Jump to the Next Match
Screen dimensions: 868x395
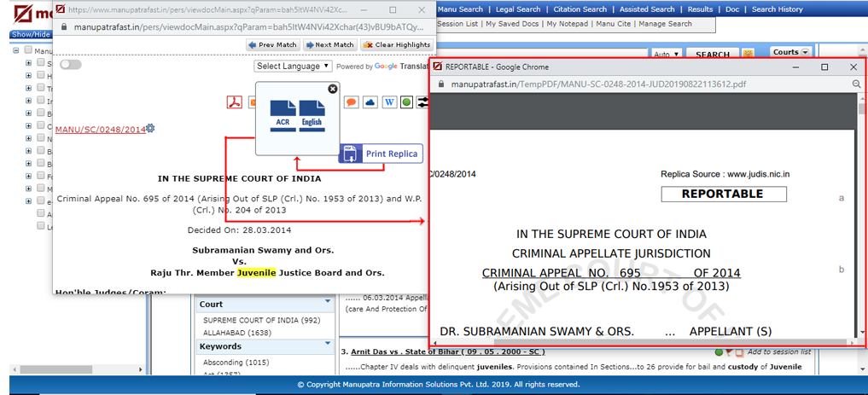point(329,44)
